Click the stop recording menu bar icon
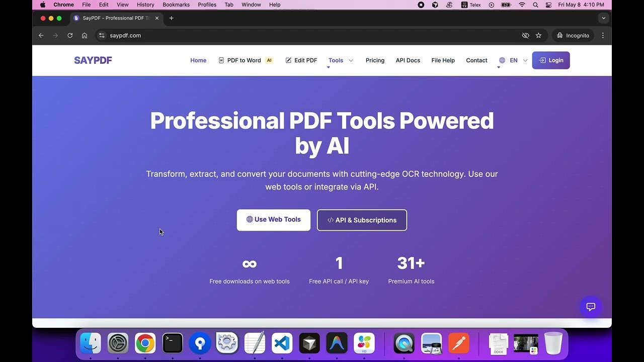Screen dimensions: 644x362 421,5
